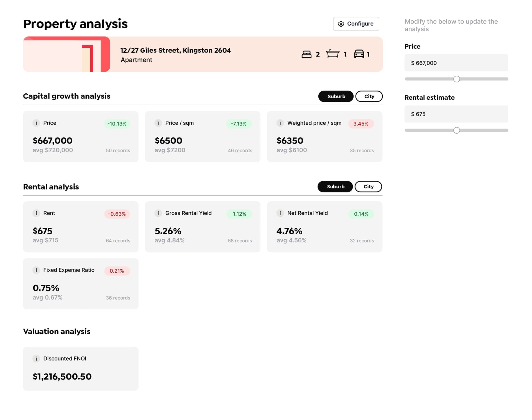This screenshot has height=420, width=532.
Task: Click the Discounted FNOI info icon
Action: pyautogui.click(x=36, y=358)
